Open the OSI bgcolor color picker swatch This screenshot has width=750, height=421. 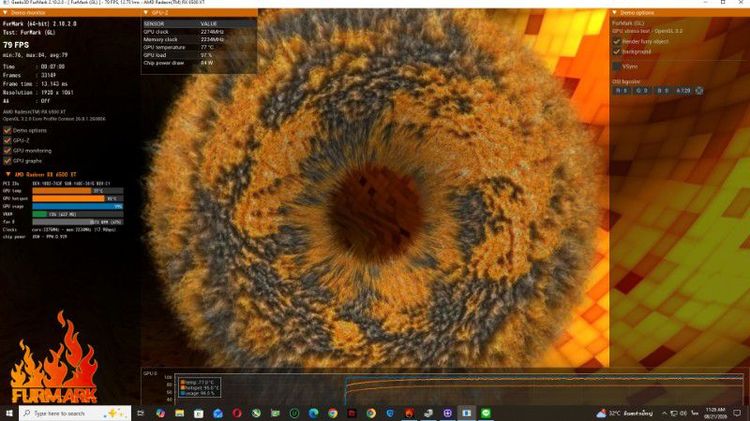pyautogui.click(x=699, y=90)
